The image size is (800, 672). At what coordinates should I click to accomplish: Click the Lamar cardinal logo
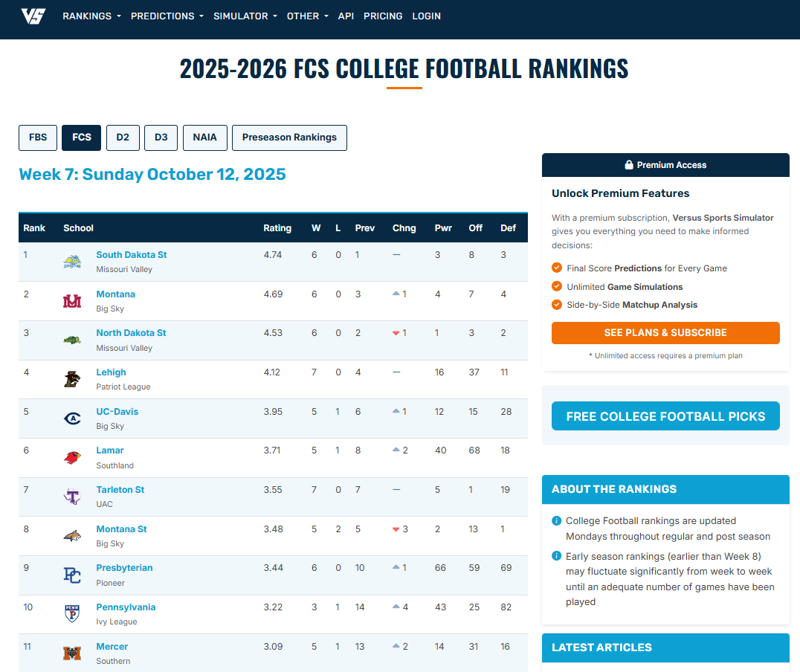click(x=72, y=458)
